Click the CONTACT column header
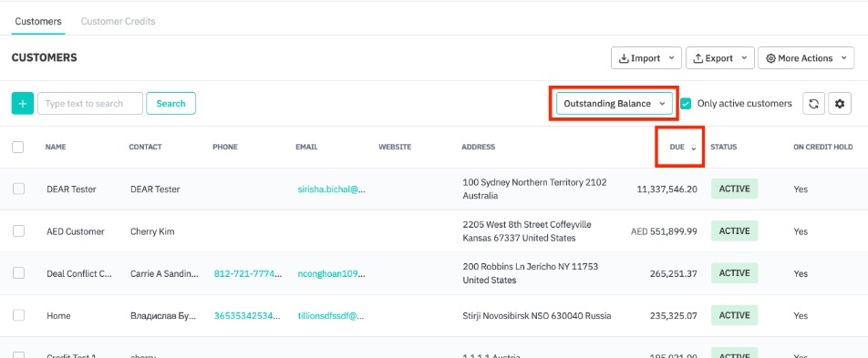This screenshot has width=868, height=358. [145, 148]
